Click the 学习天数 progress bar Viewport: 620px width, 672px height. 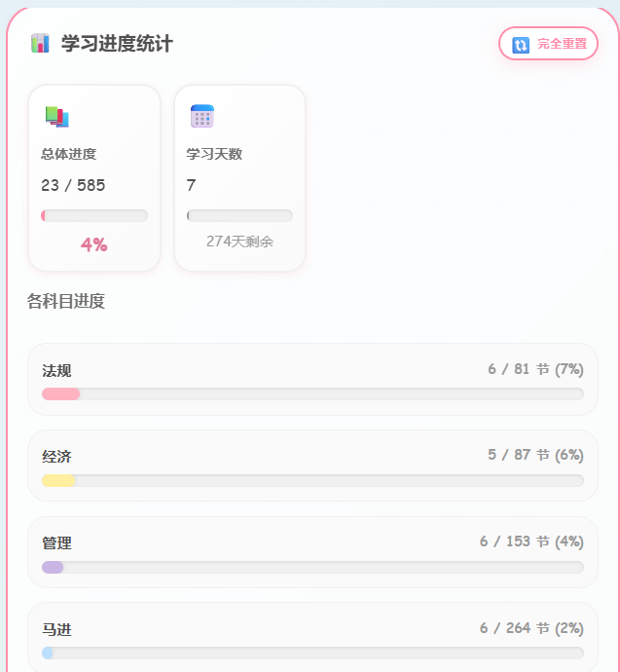point(239,215)
